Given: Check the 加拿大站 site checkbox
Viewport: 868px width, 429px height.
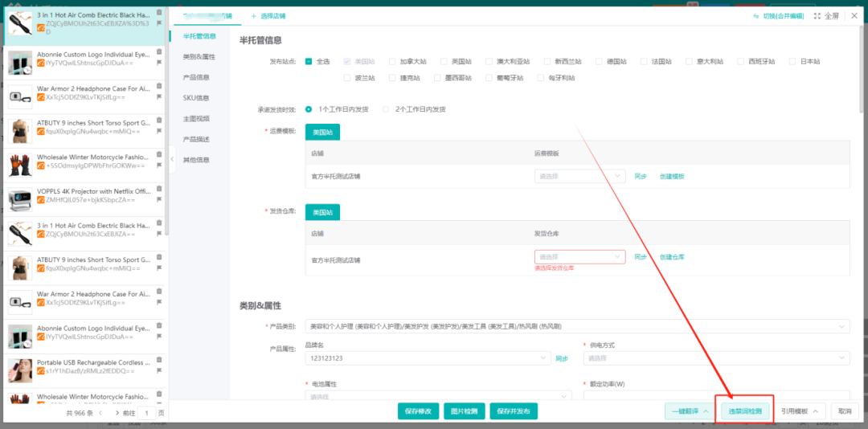Looking at the screenshot, I should tap(392, 61).
